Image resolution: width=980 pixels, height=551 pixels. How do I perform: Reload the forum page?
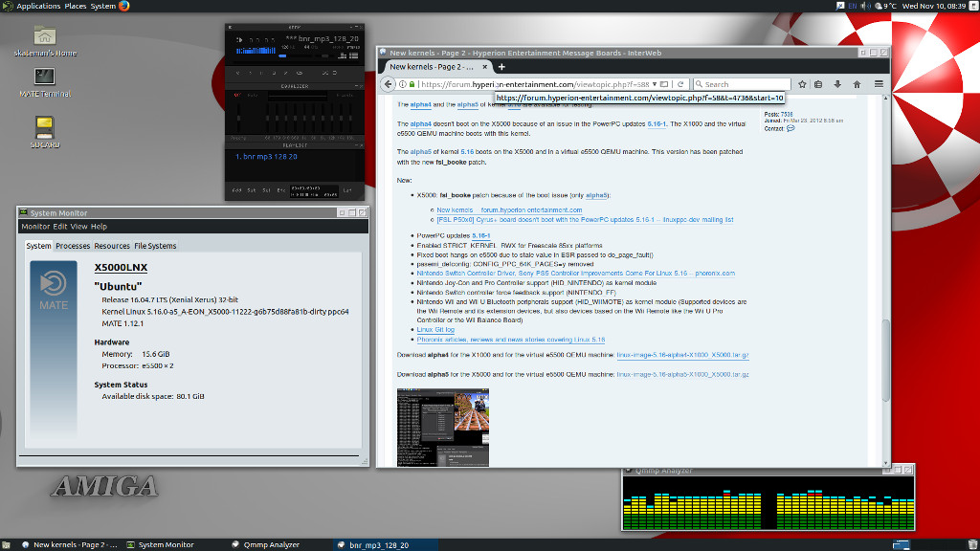click(680, 84)
